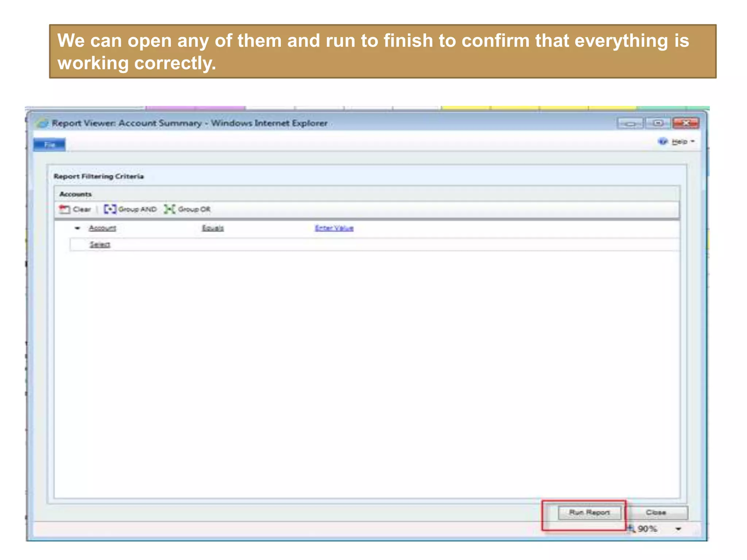
Task: Clear the filter criteria
Action: pyautogui.click(x=75, y=209)
